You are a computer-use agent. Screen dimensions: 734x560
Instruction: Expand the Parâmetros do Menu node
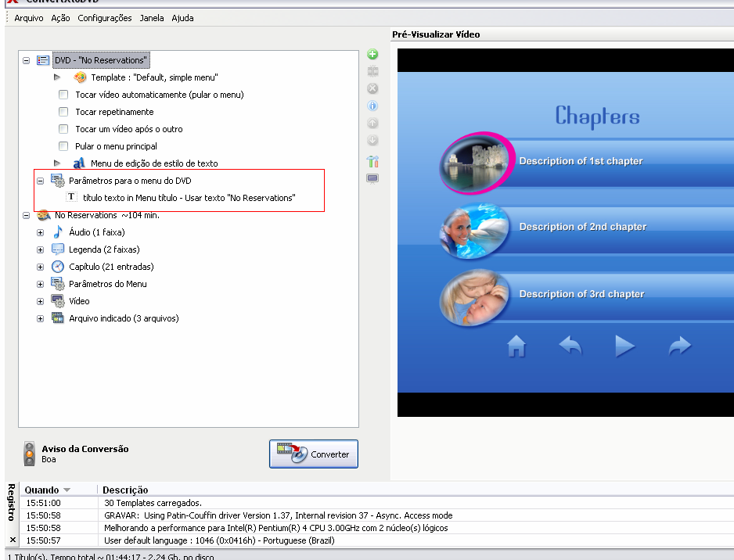40,284
